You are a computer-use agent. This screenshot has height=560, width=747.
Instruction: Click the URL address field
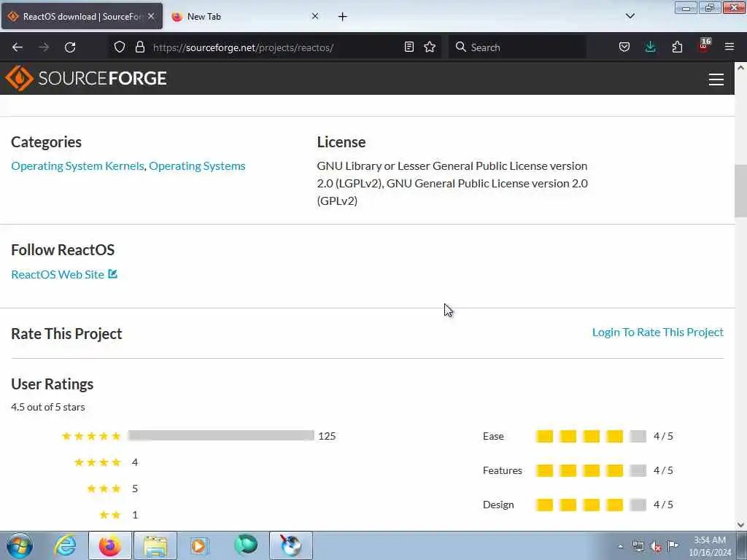coord(275,47)
